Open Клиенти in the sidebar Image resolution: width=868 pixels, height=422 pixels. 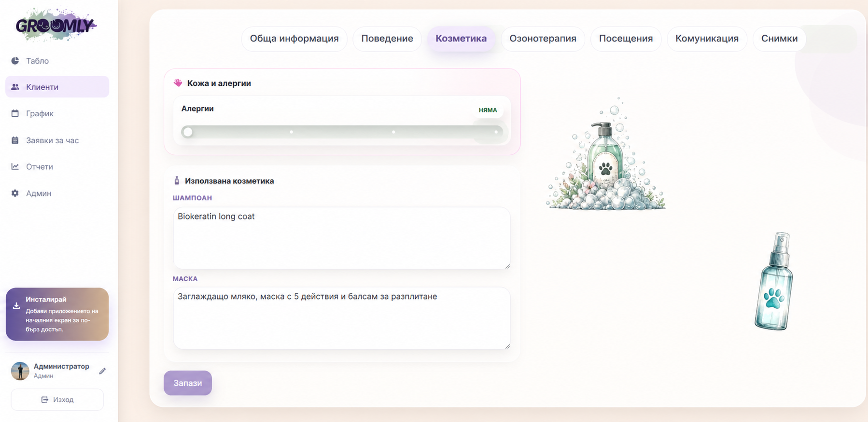tap(57, 87)
